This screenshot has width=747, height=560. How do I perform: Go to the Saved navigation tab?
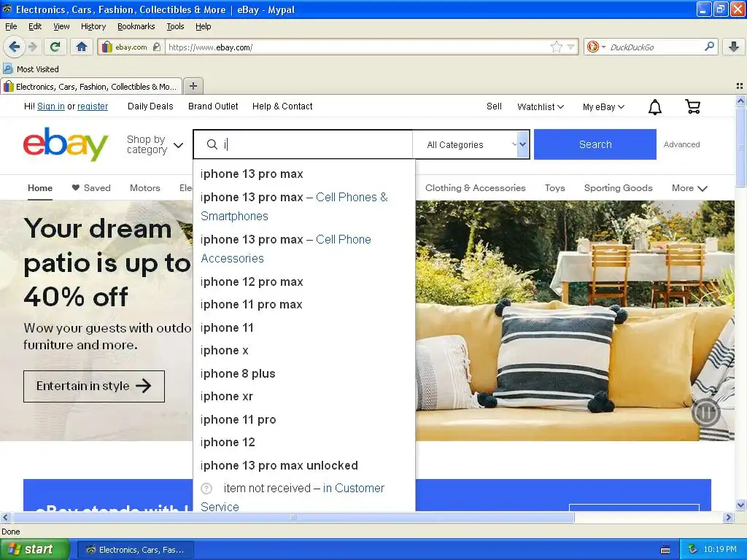(91, 188)
